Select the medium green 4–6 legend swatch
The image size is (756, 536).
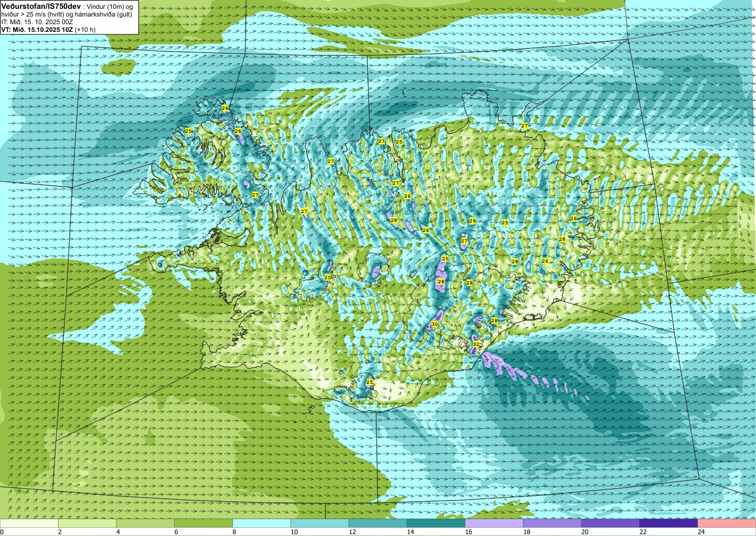click(x=145, y=524)
